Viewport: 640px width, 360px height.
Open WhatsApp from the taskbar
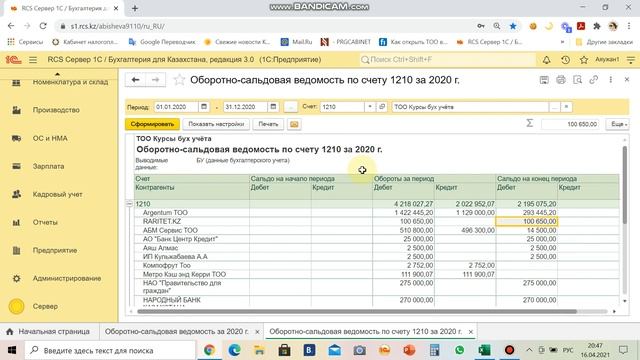tap(460, 350)
